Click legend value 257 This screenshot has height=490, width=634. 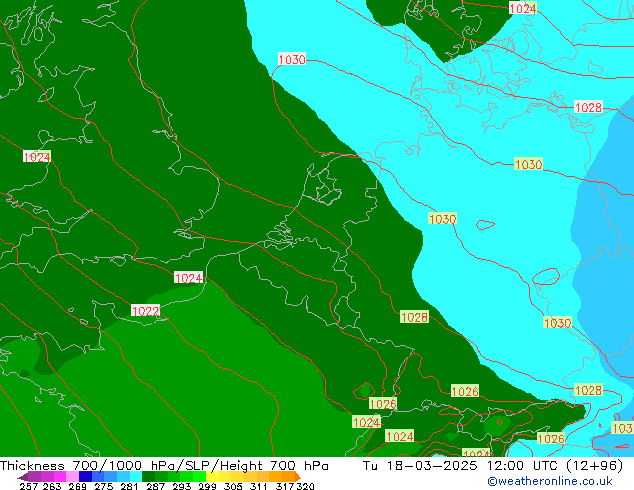pyautogui.click(x=31, y=486)
